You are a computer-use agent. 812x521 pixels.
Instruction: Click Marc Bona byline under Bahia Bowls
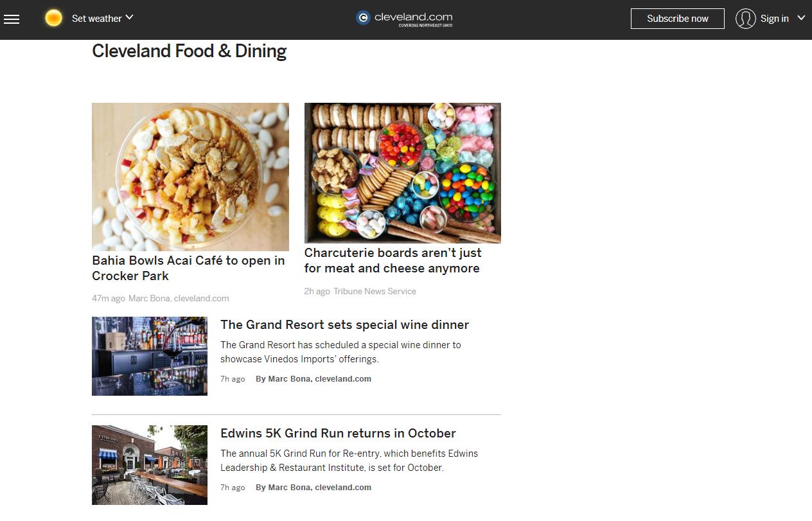pyautogui.click(x=179, y=298)
